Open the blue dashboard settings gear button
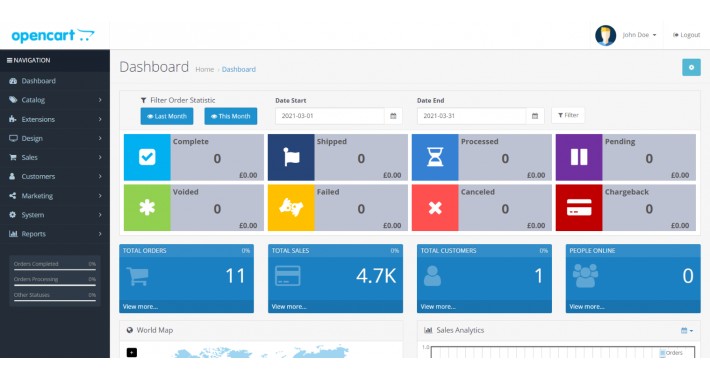Viewport: 710px width, 380px height. tap(691, 67)
